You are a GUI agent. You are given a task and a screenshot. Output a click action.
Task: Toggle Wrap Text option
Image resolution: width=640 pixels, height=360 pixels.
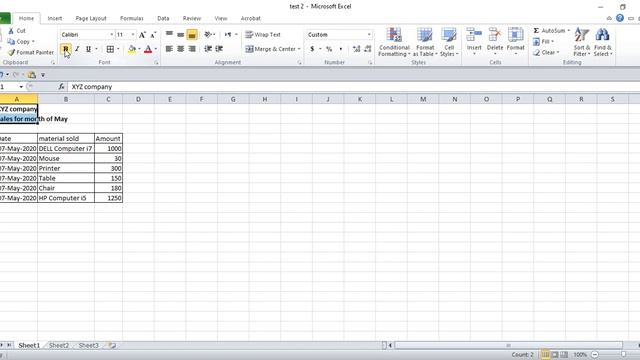point(263,35)
